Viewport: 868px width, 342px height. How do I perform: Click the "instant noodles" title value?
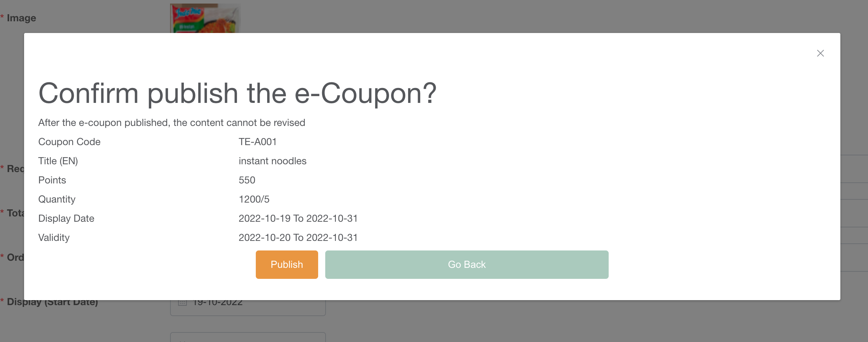pyautogui.click(x=272, y=161)
